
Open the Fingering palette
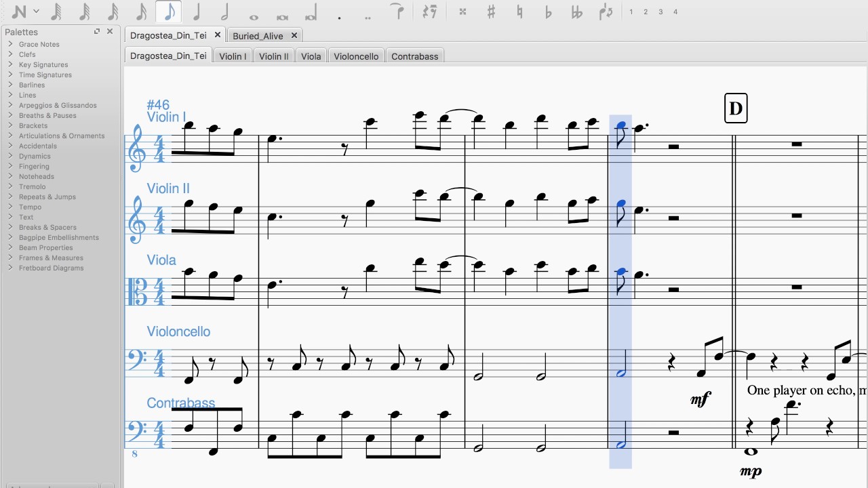pyautogui.click(x=34, y=166)
